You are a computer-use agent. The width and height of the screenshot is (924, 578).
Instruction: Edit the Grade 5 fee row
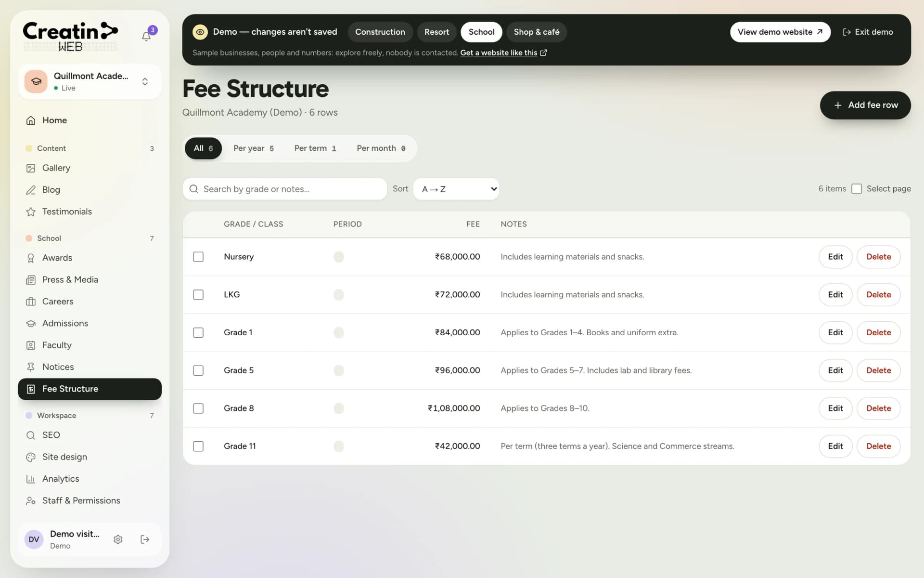pos(835,370)
